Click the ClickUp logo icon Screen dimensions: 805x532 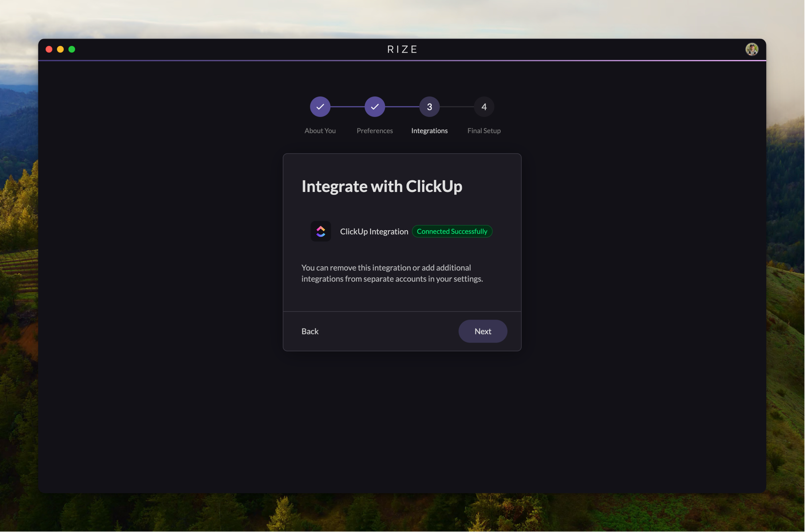321,231
